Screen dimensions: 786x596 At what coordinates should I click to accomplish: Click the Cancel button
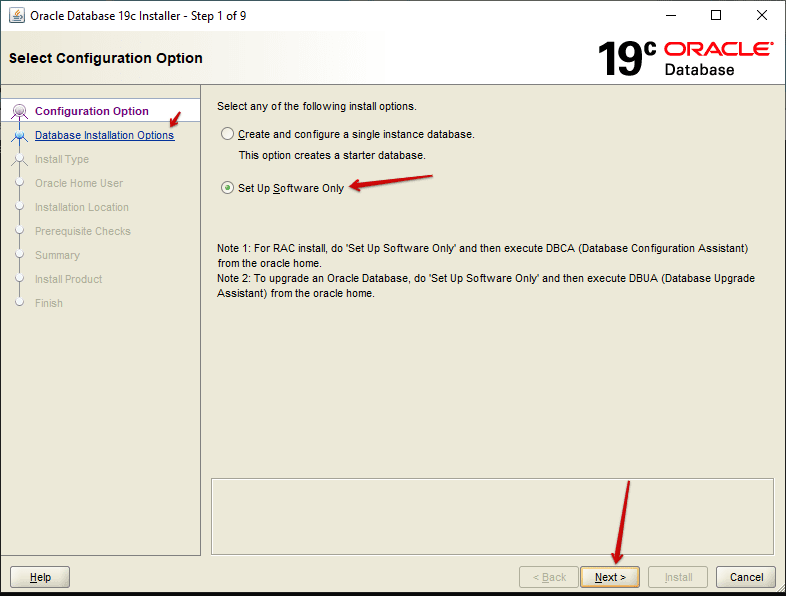point(746,577)
